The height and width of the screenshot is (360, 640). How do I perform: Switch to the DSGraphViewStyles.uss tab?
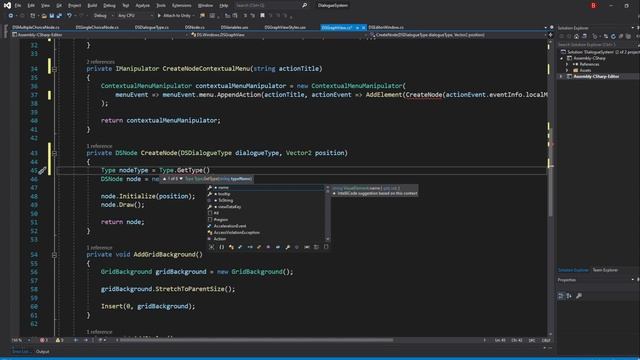[x=285, y=27]
